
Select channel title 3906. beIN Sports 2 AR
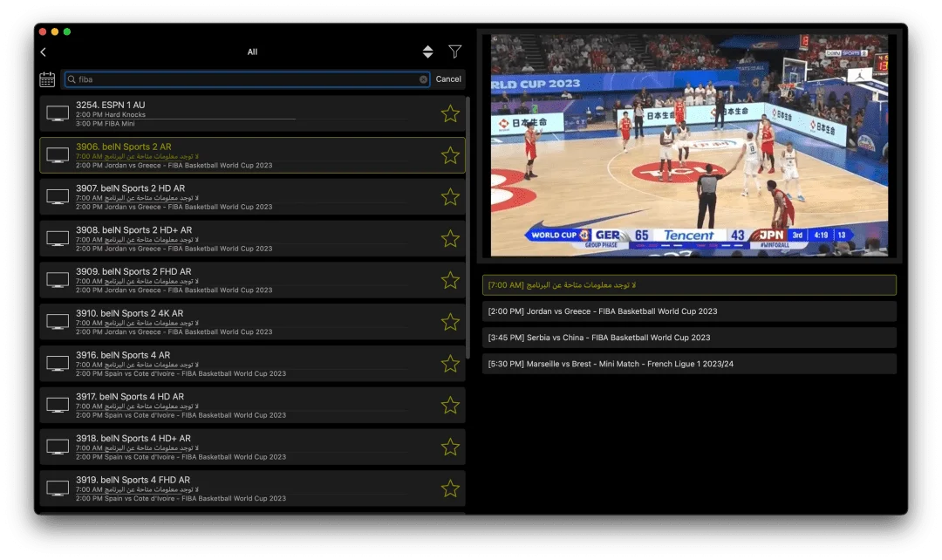coord(124,147)
